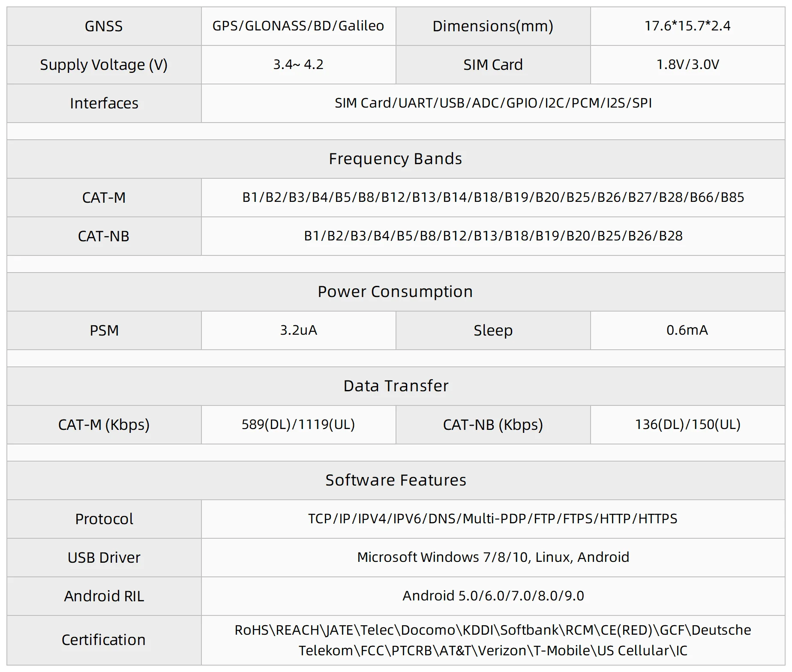Click the Power Consumption section header

coord(396,292)
